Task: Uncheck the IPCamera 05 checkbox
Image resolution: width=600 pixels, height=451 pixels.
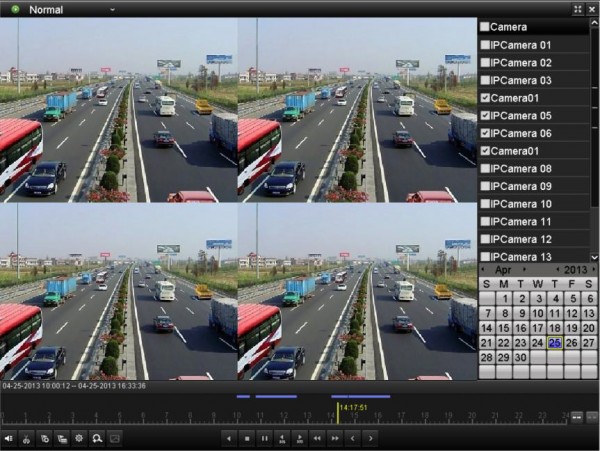Action: (485, 116)
